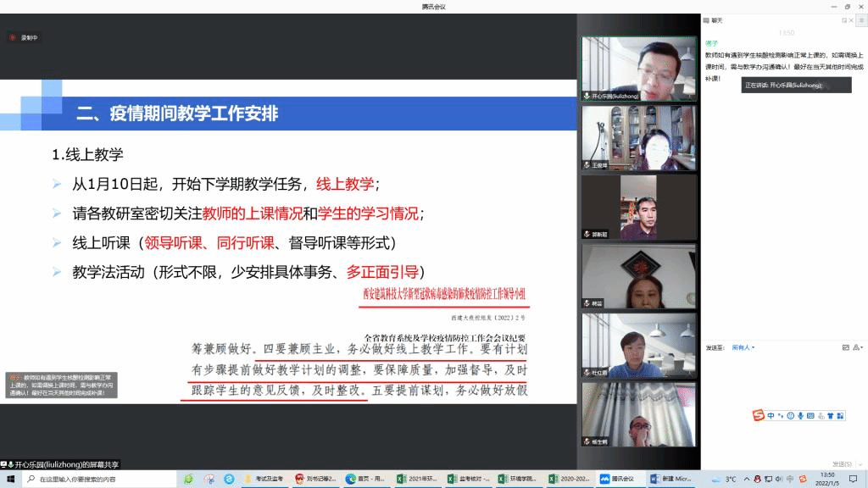Open Sogou skin shirt icon
868x488 pixels.
pos(832,415)
